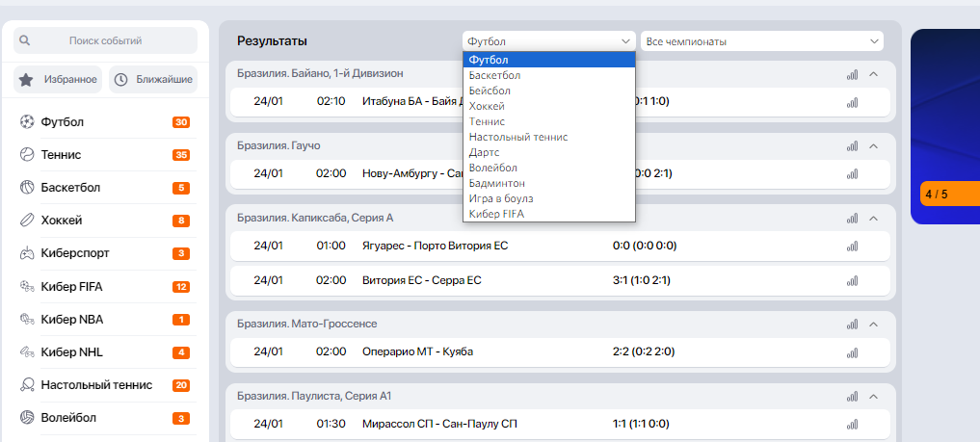Click match text Операрио МТ - Куяба
Viewport: 980px width, 442px height.
click(x=417, y=352)
